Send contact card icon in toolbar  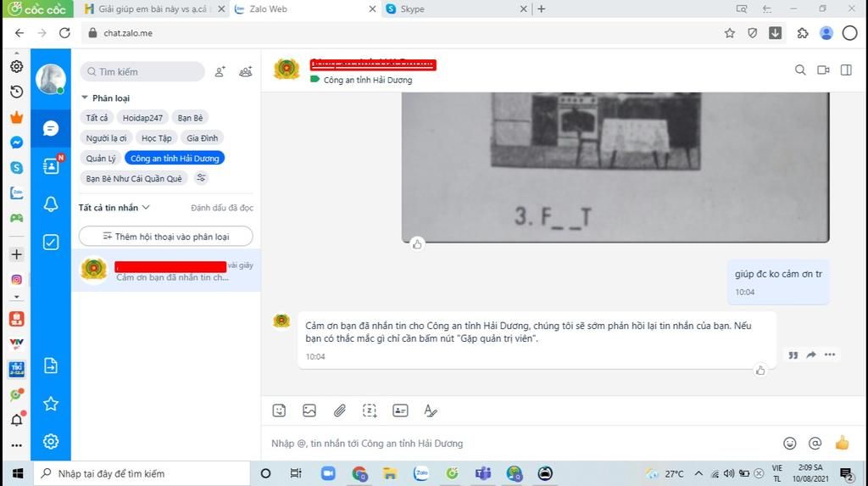point(400,411)
